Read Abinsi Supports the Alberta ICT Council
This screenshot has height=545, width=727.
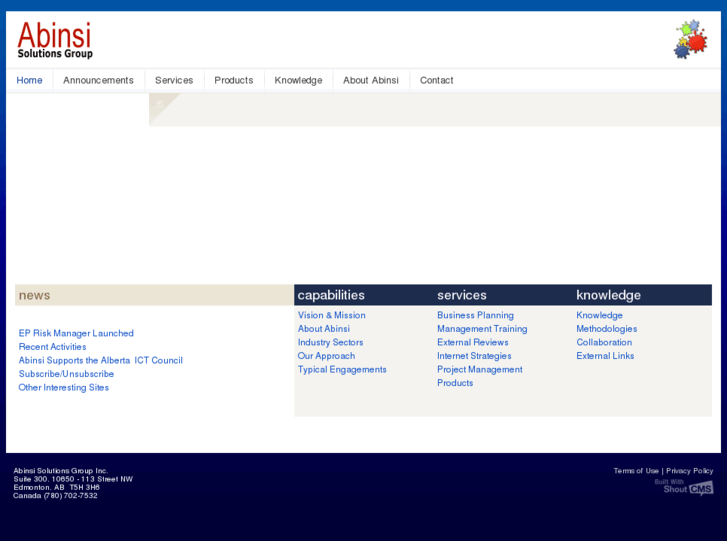coord(101,360)
